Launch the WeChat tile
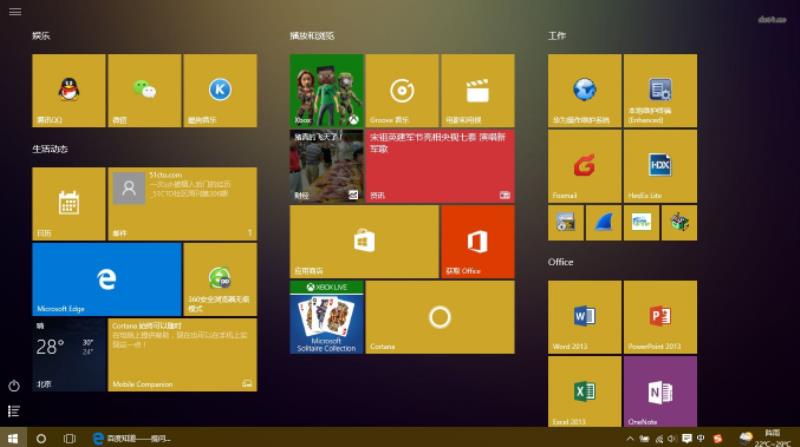Viewport: 800px width, 447px height. pyautogui.click(x=144, y=91)
